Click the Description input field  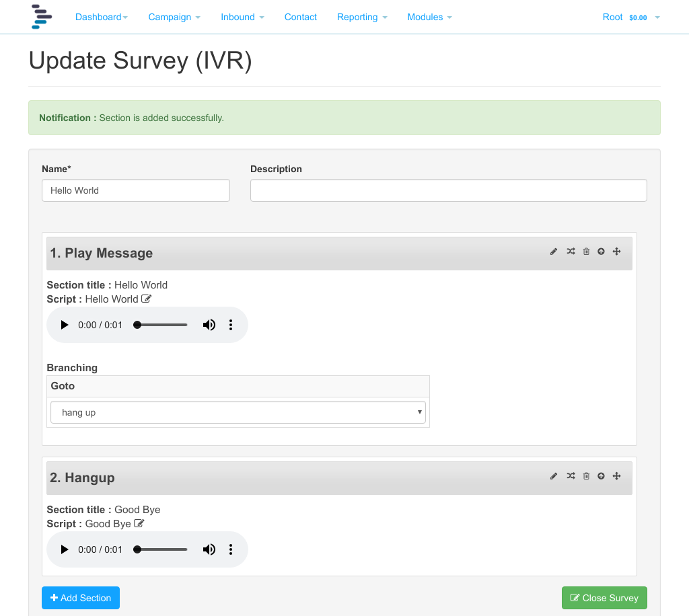[x=449, y=190]
